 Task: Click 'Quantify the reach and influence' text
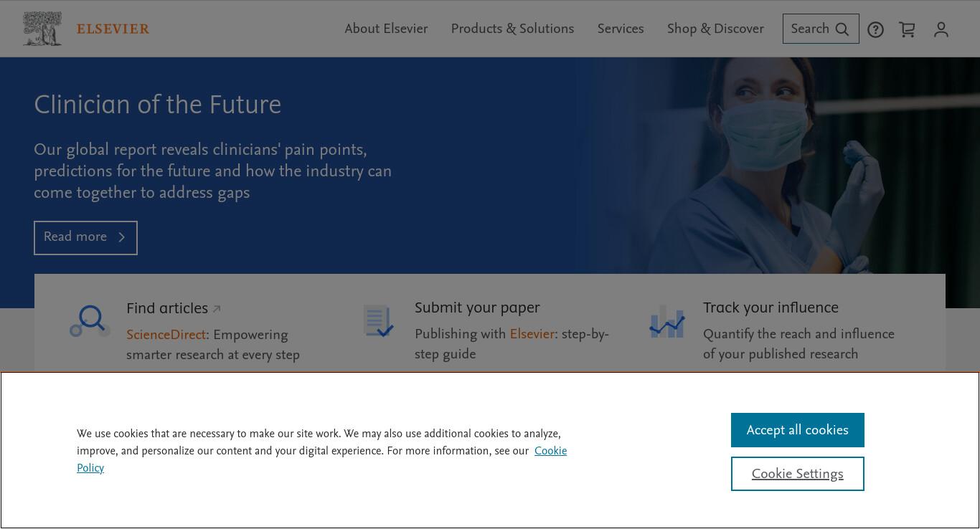click(x=798, y=344)
